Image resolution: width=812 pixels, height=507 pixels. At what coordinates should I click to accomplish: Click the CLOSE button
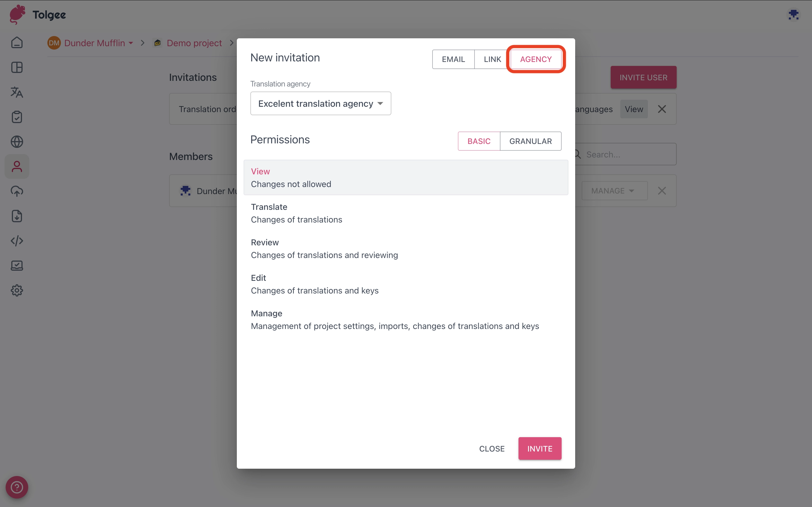492,449
